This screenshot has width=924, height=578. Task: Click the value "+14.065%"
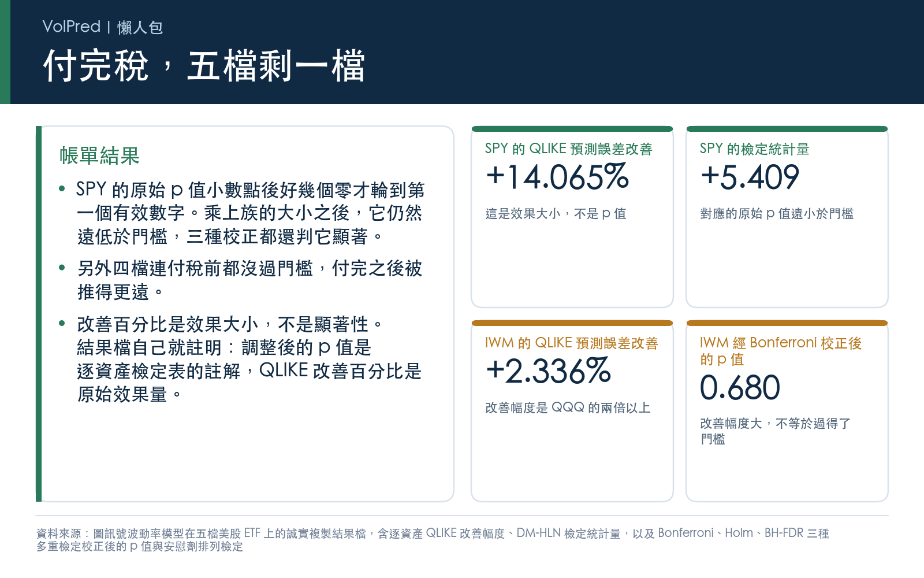(x=557, y=177)
